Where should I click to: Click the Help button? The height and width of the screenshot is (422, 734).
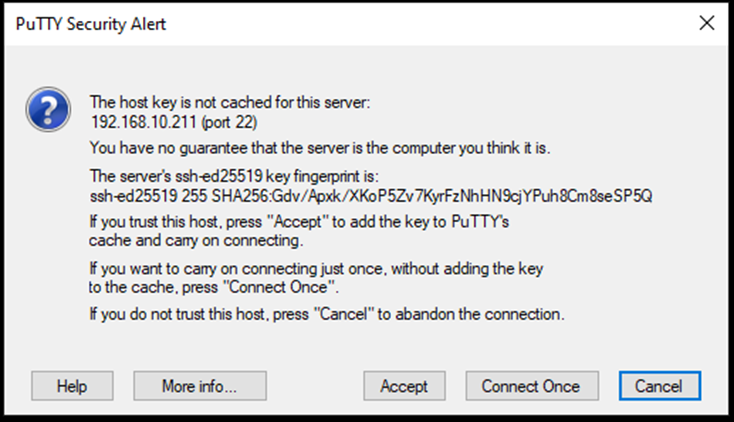coord(72,386)
